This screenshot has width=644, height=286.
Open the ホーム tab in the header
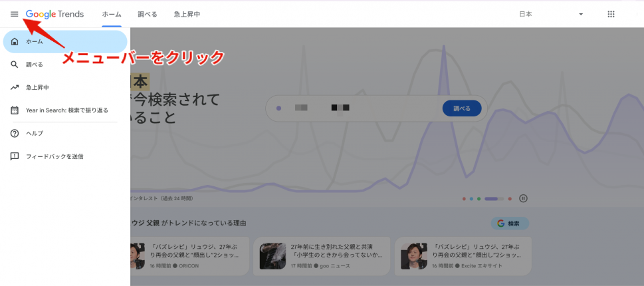[112, 14]
